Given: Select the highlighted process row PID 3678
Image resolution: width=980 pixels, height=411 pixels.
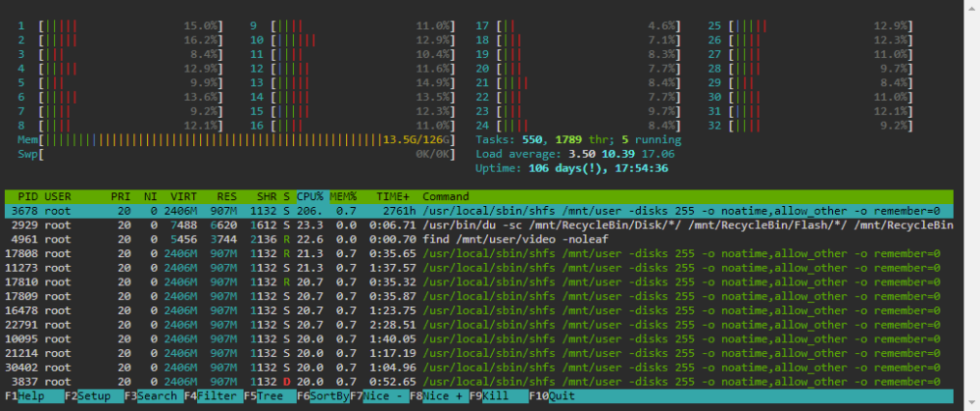Looking at the screenshot, I should pos(479,211).
